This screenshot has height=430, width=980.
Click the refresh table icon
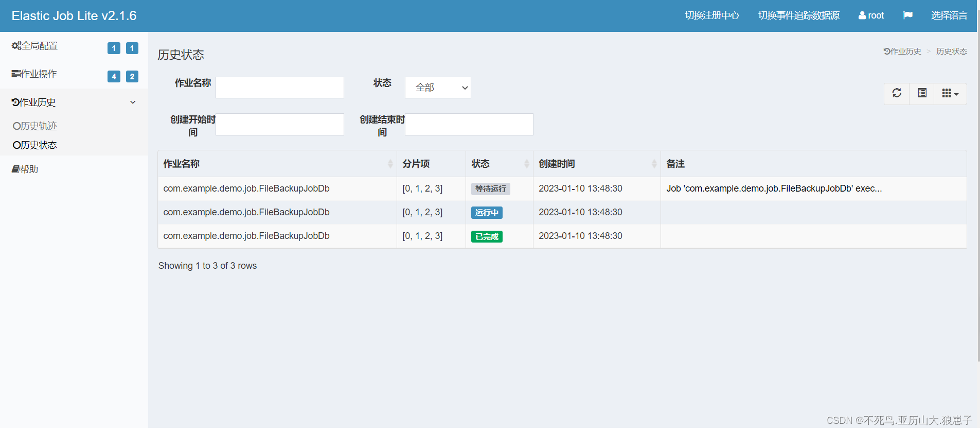897,93
